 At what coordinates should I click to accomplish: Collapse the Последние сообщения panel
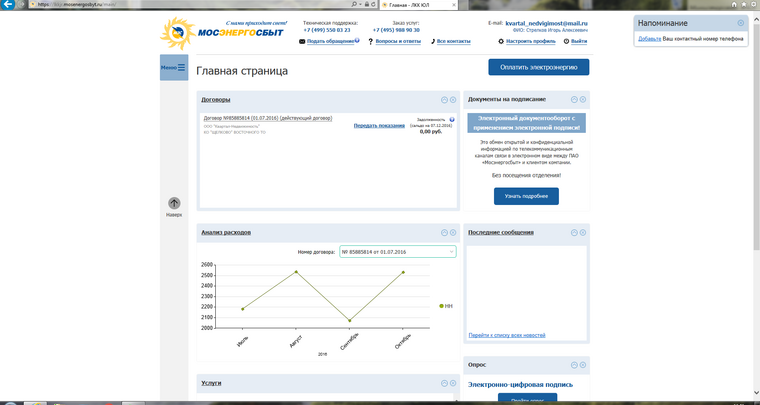[574, 233]
